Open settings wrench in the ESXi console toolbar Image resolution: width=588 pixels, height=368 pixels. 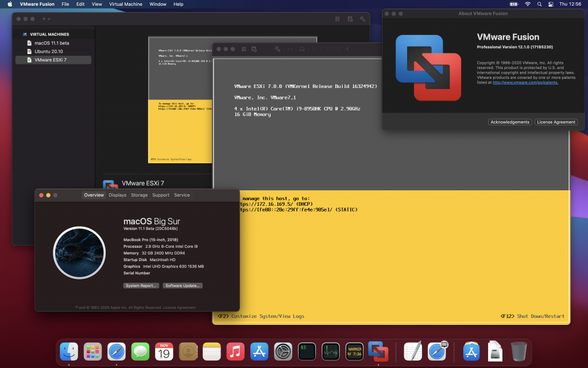[x=277, y=49]
